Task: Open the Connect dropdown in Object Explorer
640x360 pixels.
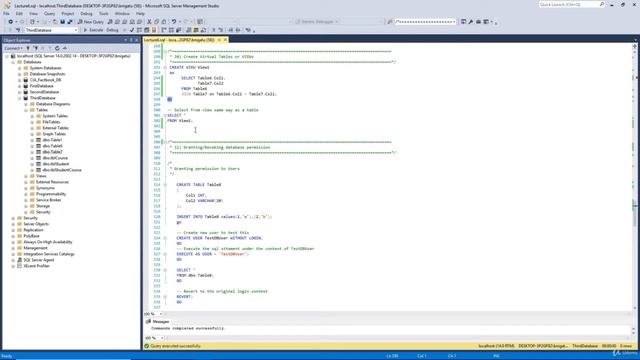Action: pos(13,48)
